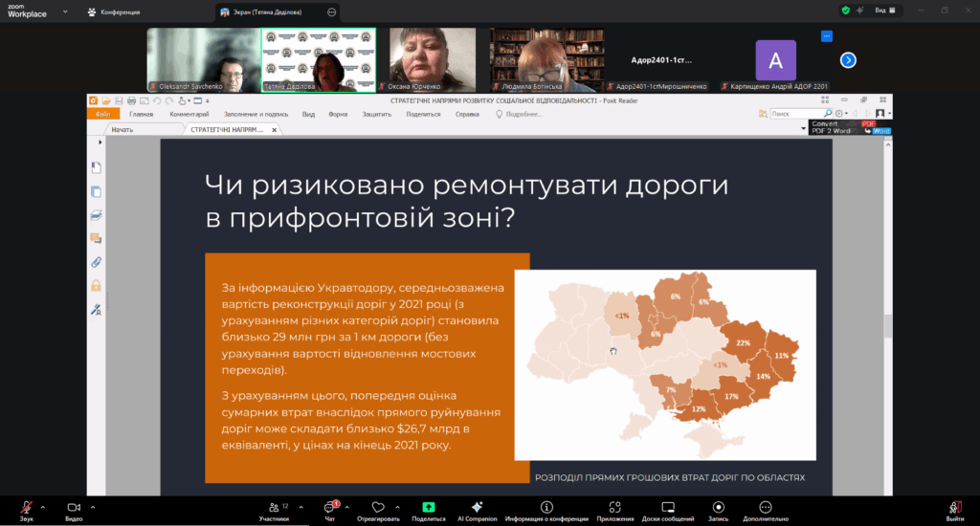Screen dimensions: 980x526
Task: Open Комментарий tab in Foxit Reader
Action: (x=189, y=114)
